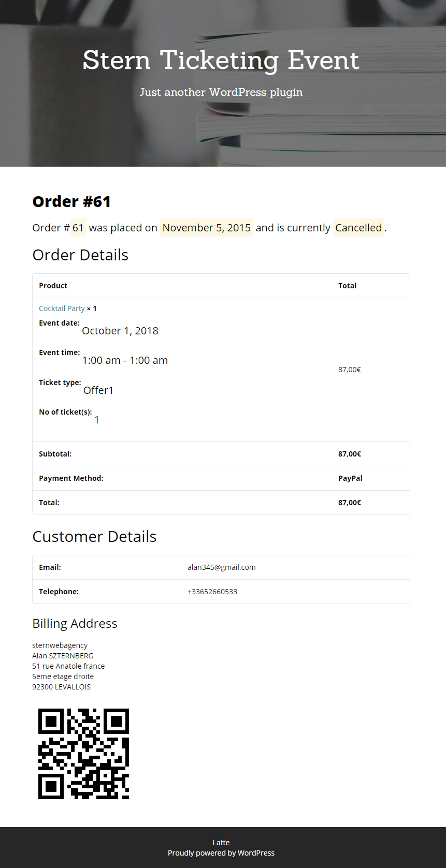446x868 pixels.
Task: Click the Cancelled order status text
Action: pos(358,228)
